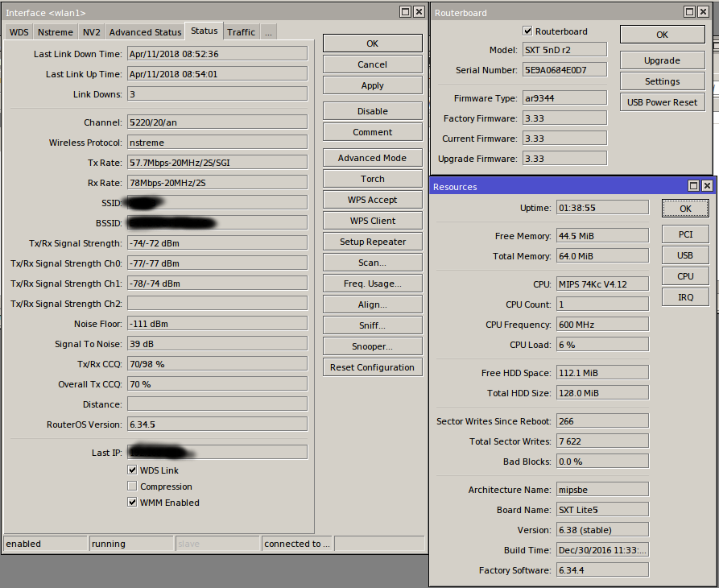
Task: Close the Interface wlan1 window
Action: tap(419, 12)
